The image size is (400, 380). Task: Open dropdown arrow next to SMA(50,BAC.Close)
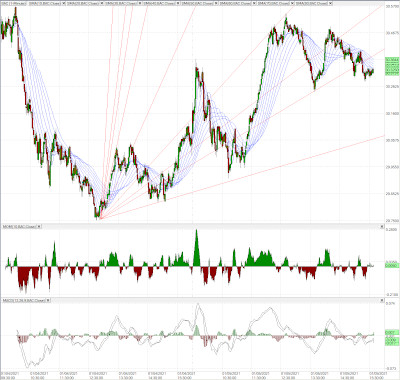pos(216,3)
